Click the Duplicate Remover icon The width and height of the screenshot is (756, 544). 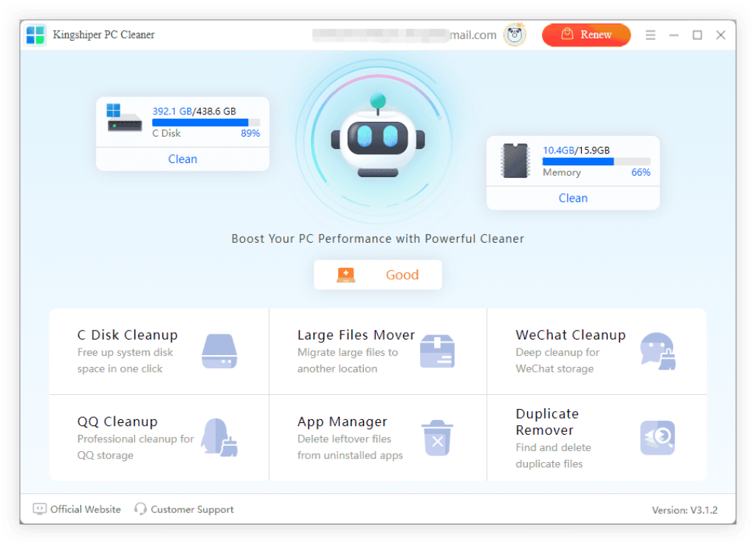point(658,438)
